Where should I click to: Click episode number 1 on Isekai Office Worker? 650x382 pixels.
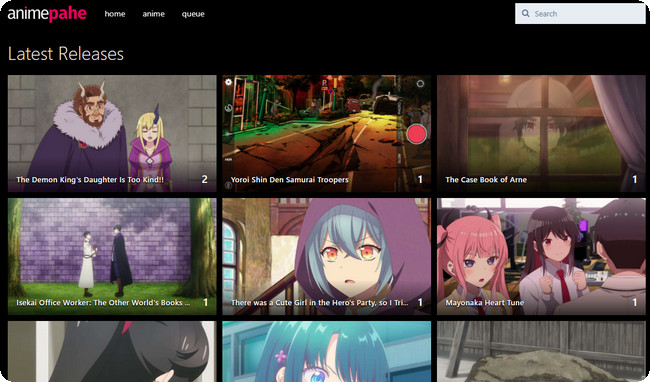click(206, 302)
